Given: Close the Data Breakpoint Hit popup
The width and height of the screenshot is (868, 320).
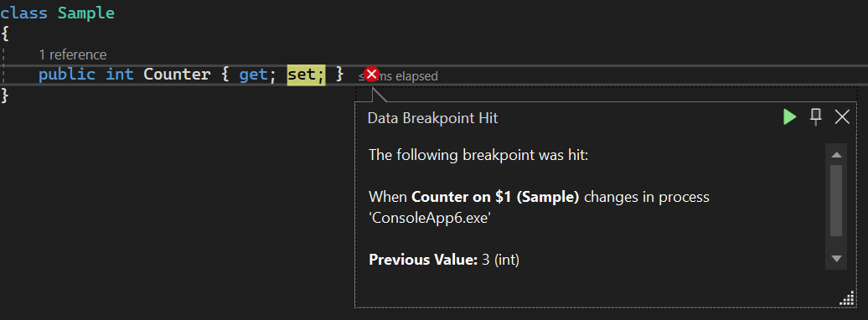Looking at the screenshot, I should (x=842, y=116).
